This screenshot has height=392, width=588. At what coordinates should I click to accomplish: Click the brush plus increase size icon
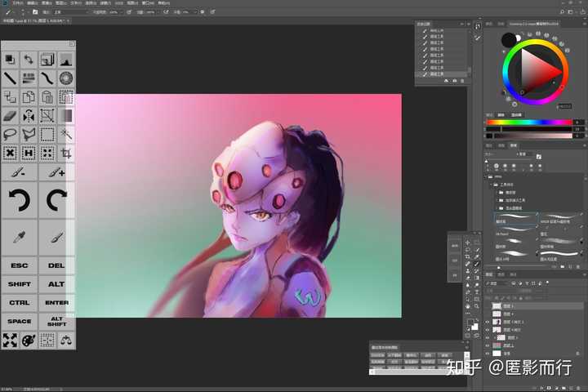click(x=56, y=172)
